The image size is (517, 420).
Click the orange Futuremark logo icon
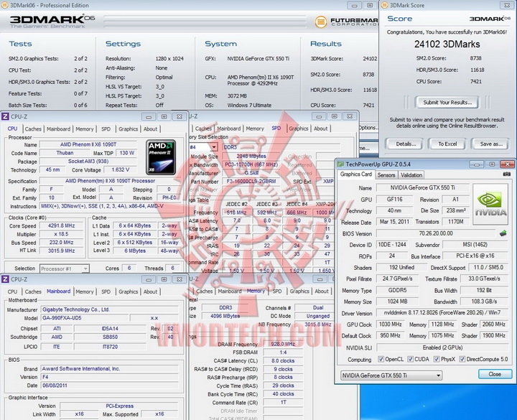pos(320,22)
